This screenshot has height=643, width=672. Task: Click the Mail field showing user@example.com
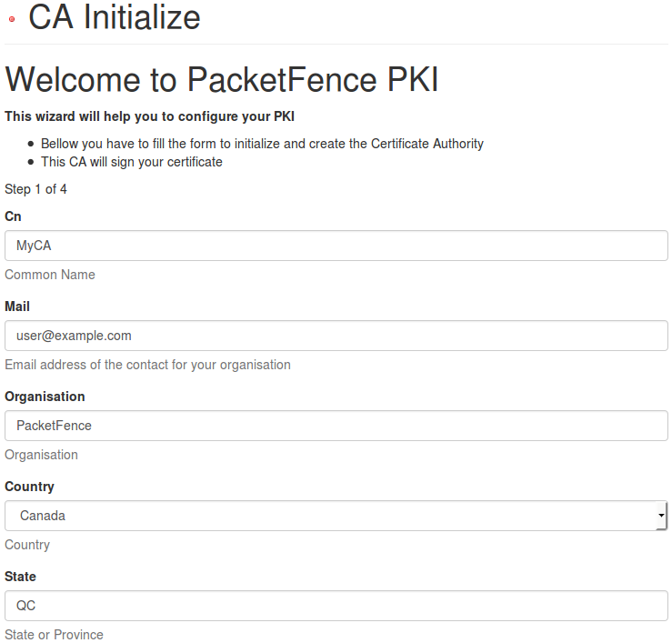point(336,336)
